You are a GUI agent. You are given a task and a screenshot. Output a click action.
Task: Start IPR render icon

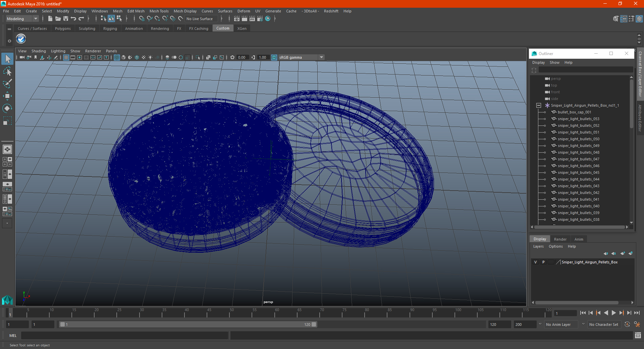click(x=252, y=19)
